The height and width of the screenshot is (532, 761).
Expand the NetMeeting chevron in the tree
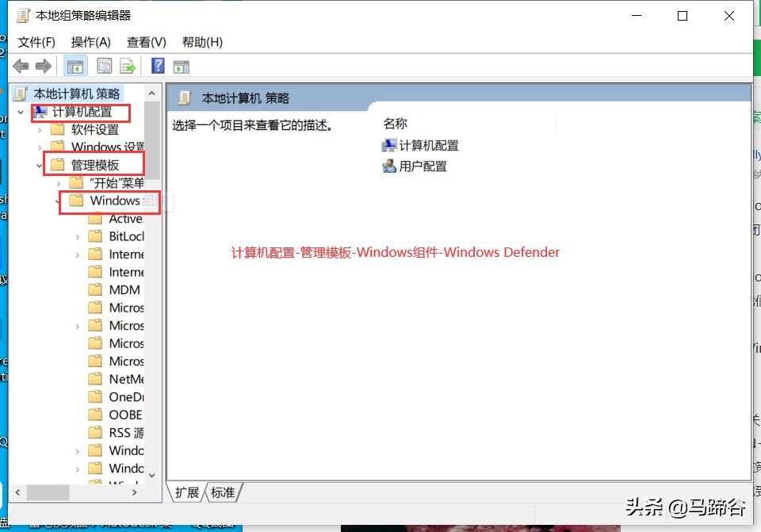[x=78, y=379]
